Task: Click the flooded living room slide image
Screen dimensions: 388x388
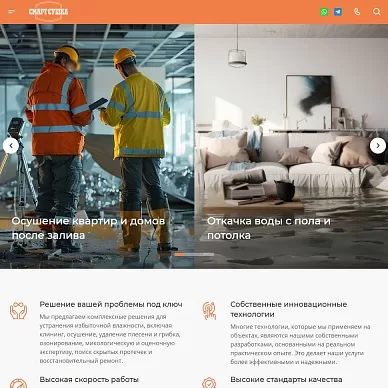Action: [x=291, y=146]
